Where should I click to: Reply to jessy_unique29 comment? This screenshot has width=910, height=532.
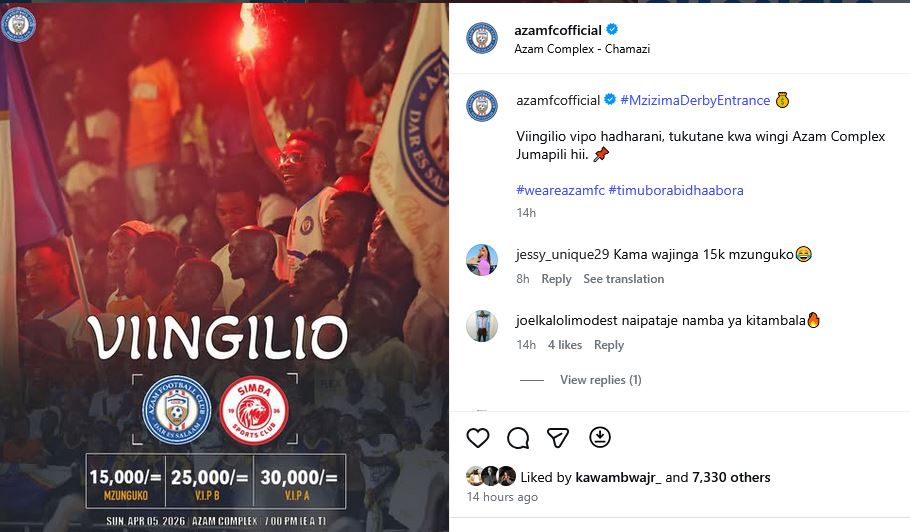(556, 279)
